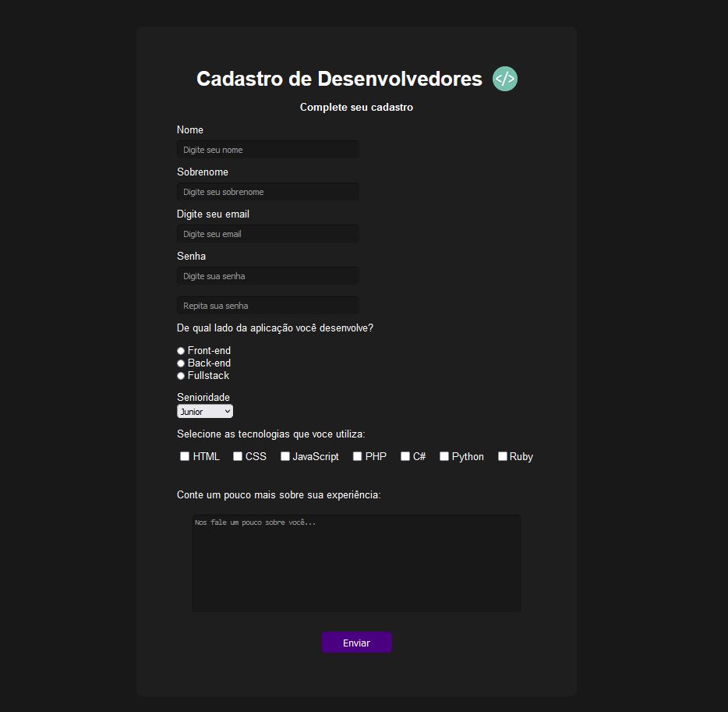The image size is (728, 712).
Task: Click the Nome input field
Action: point(267,149)
